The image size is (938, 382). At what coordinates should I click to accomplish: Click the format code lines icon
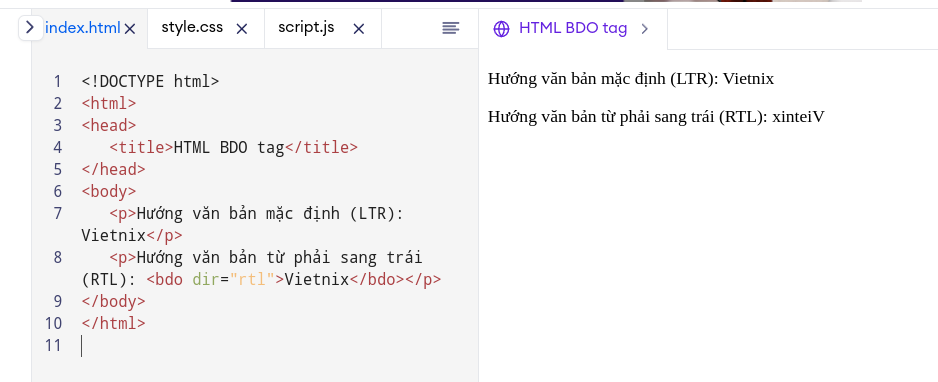pyautogui.click(x=450, y=27)
